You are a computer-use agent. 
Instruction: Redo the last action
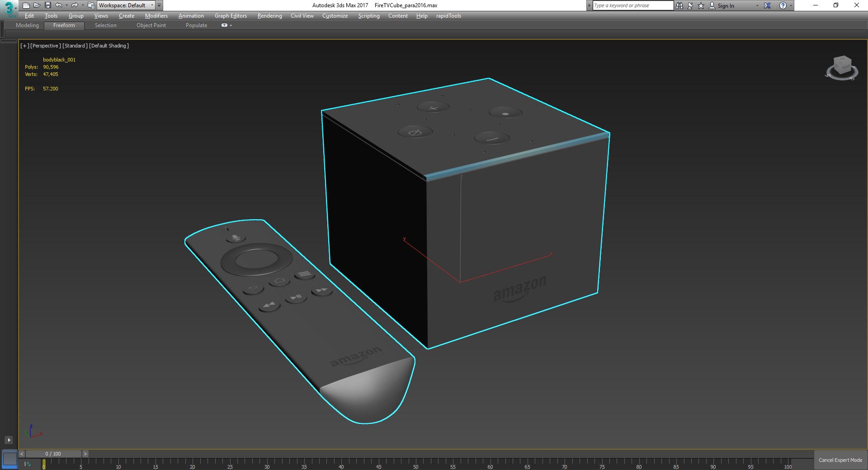(75, 5)
